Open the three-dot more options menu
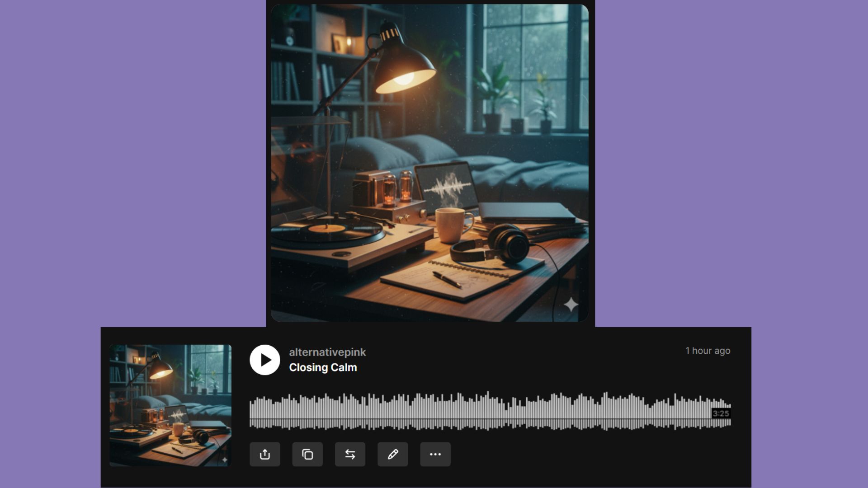Screen dimensions: 868x488 (435, 454)
